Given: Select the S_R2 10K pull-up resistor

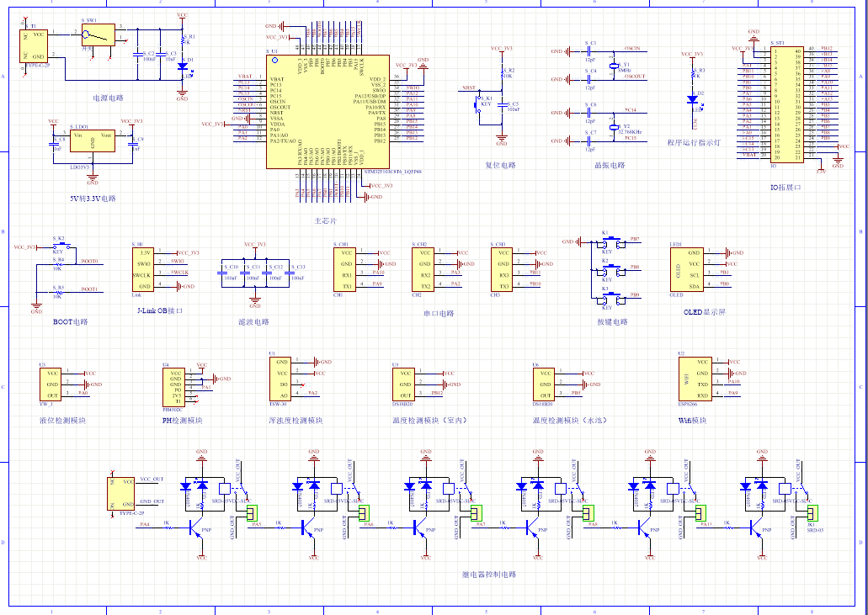Looking at the screenshot, I should (503, 75).
